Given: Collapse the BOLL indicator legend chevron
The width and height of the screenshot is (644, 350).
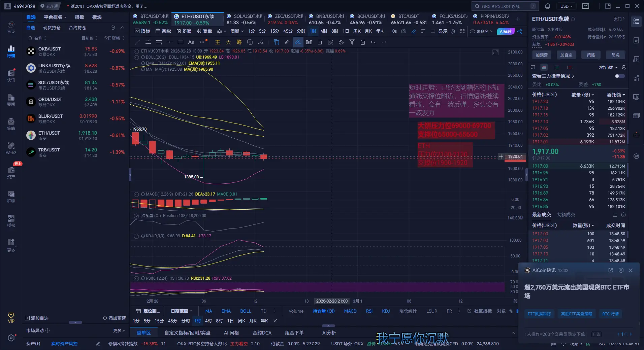Looking at the screenshot, I should point(136,57).
